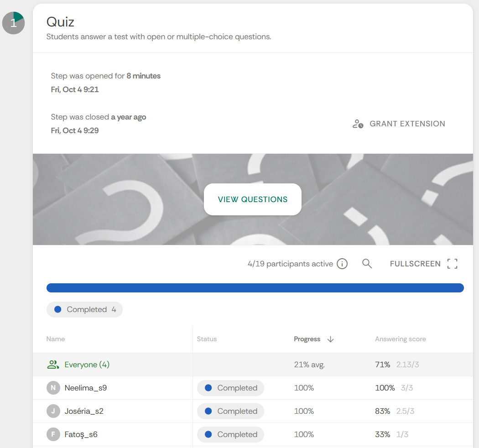Click the Status column header
Screen dimensions: 479x448
point(207,339)
